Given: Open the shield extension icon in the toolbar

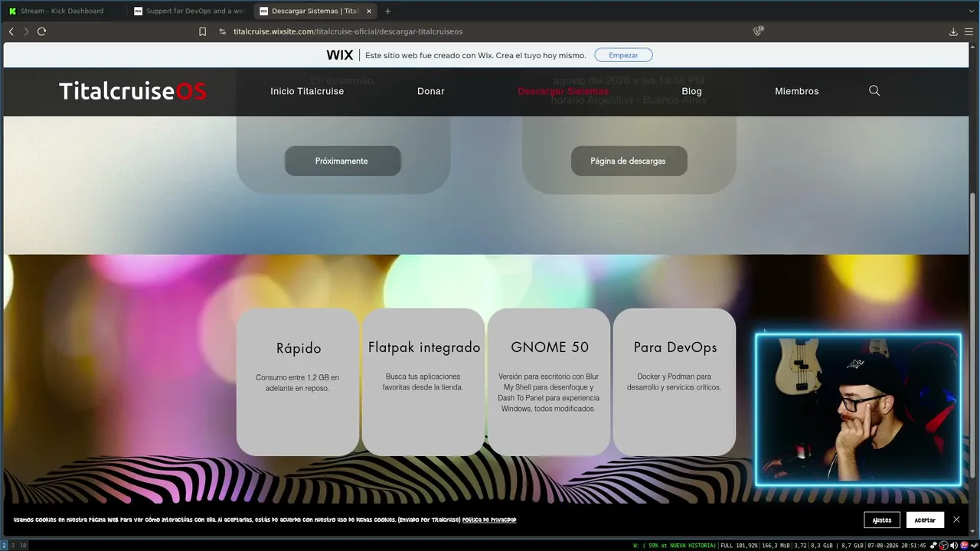Looking at the screenshot, I should coord(758,31).
